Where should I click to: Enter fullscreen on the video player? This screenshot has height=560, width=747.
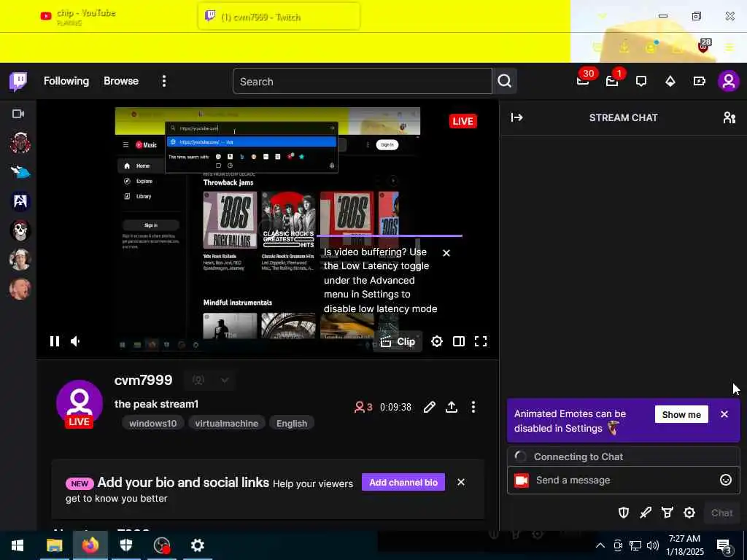pyautogui.click(x=481, y=341)
